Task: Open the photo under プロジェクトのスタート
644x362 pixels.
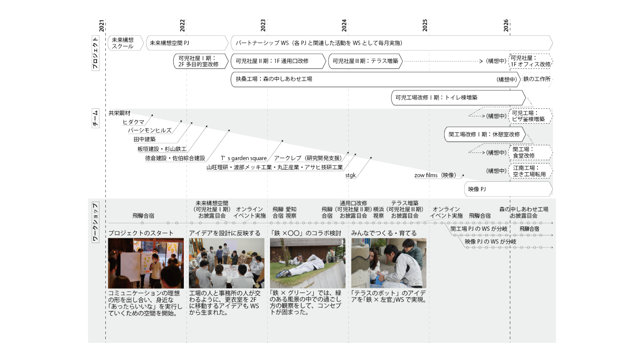Action: tap(146, 263)
